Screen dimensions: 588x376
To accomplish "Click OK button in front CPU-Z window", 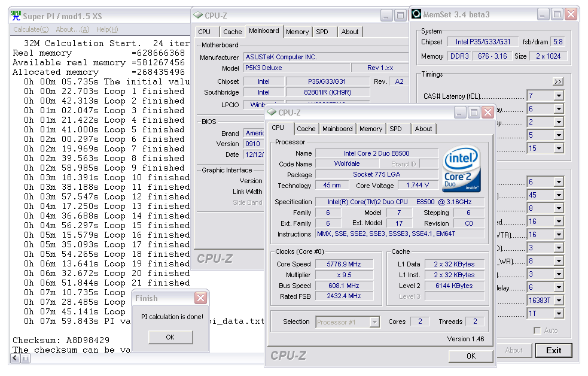I will point(471,356).
